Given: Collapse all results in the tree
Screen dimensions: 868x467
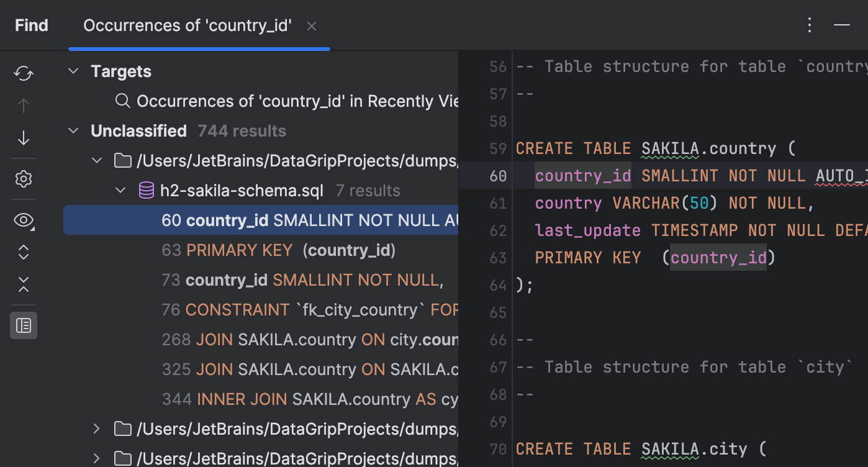Looking at the screenshot, I should (x=23, y=284).
